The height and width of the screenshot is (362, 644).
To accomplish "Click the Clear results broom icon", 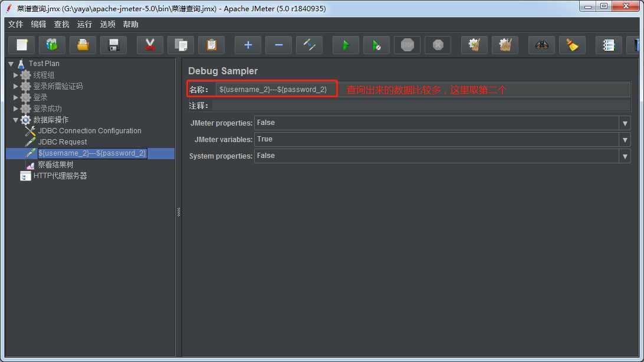I will (474, 45).
